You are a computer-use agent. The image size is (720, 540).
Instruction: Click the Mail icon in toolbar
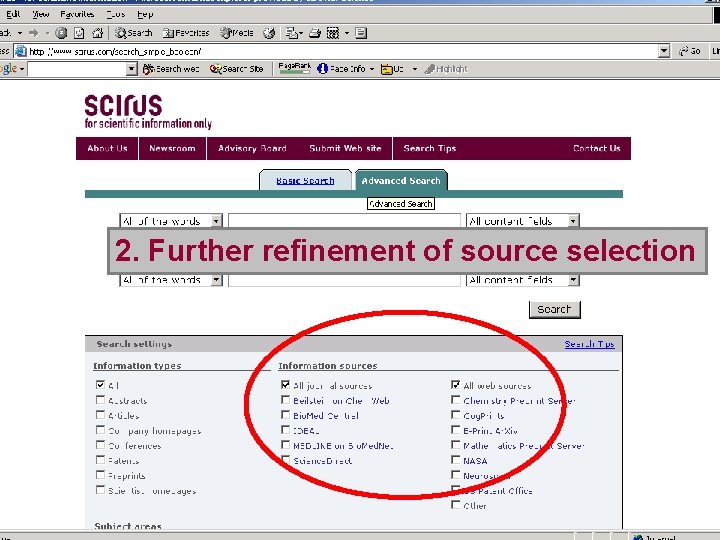tap(292, 33)
